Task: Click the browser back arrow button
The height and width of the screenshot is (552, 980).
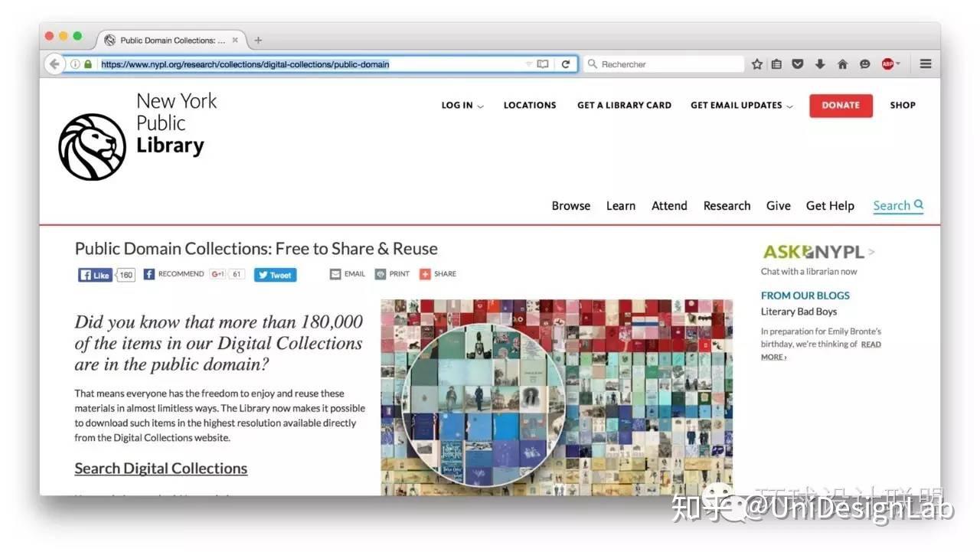Action: [54, 64]
